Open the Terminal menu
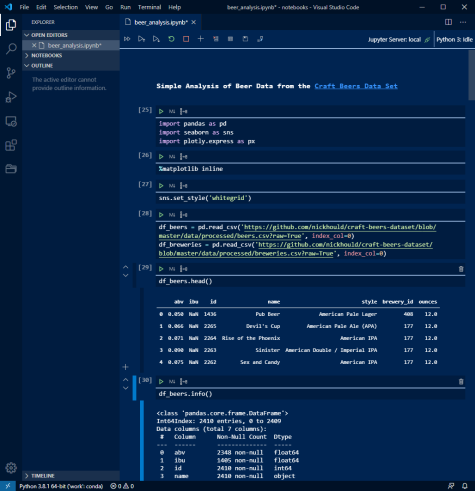 pos(149,7)
